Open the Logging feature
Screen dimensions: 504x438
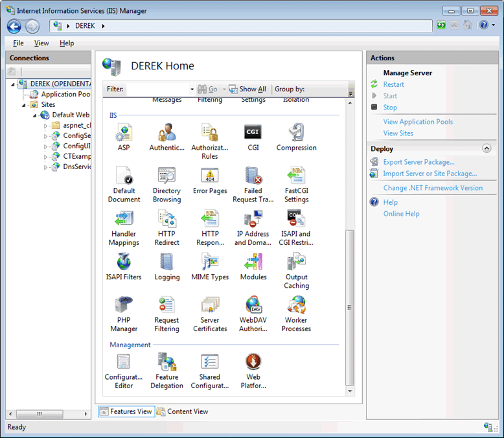167,266
